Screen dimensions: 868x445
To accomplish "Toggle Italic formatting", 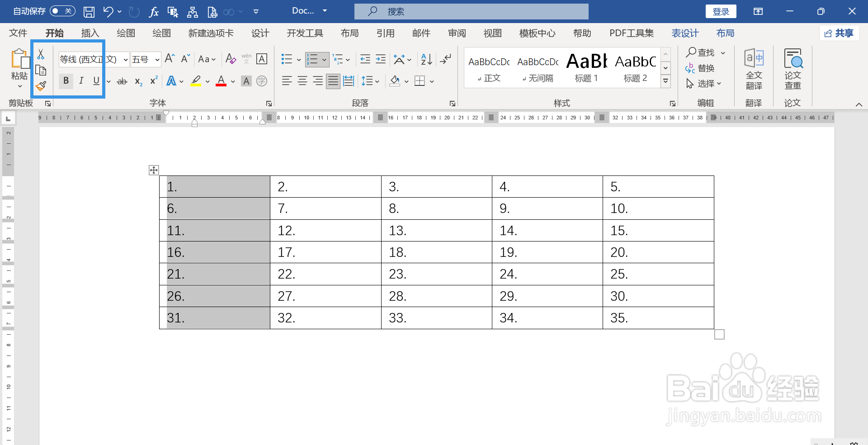I will click(x=81, y=81).
